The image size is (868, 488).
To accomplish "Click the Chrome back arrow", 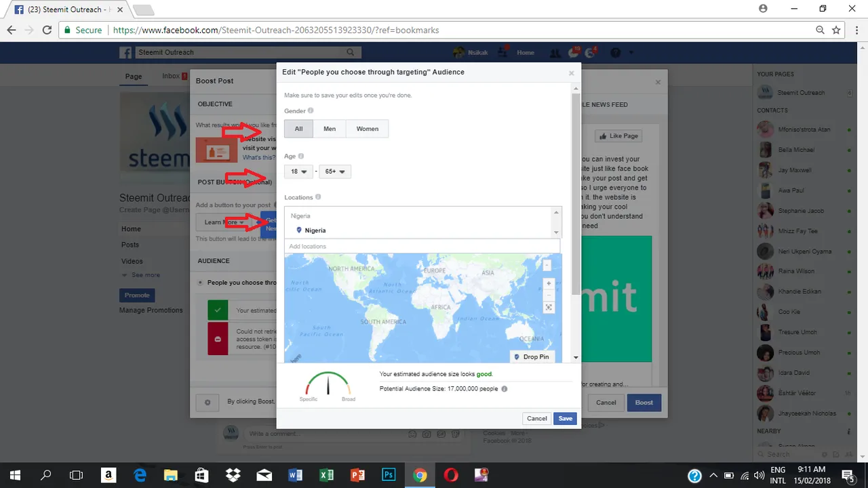I will tap(12, 30).
